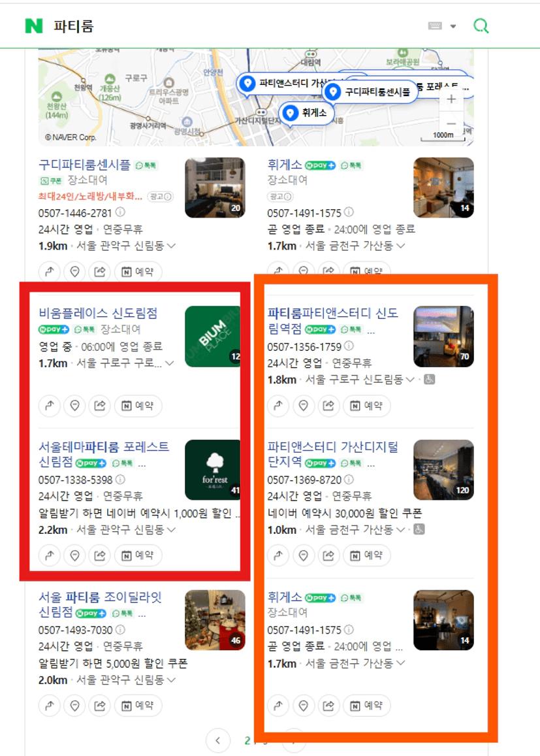The height and width of the screenshot is (756, 540).
Task: Click the 예약 button for 비움플레이스 신도림점
Action: point(138,406)
